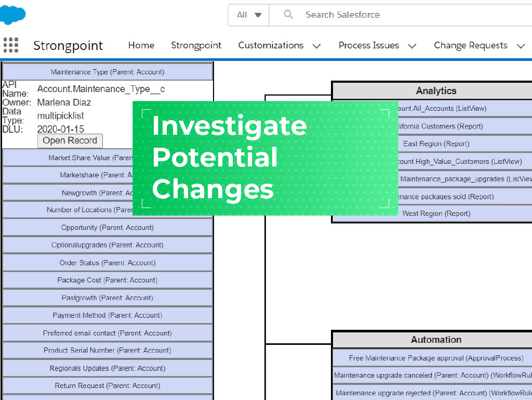The image size is (532, 400).
Task: Open the Salesforce App Launcher grid
Action: 10,45
